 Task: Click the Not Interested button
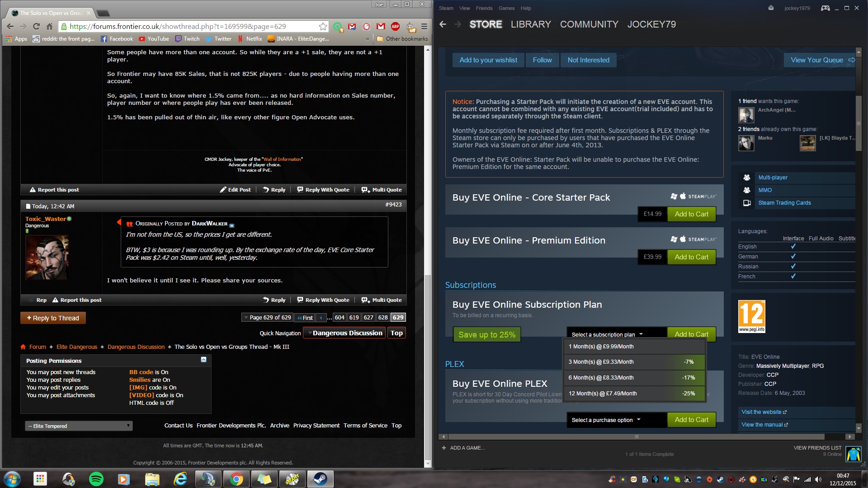[x=588, y=60]
